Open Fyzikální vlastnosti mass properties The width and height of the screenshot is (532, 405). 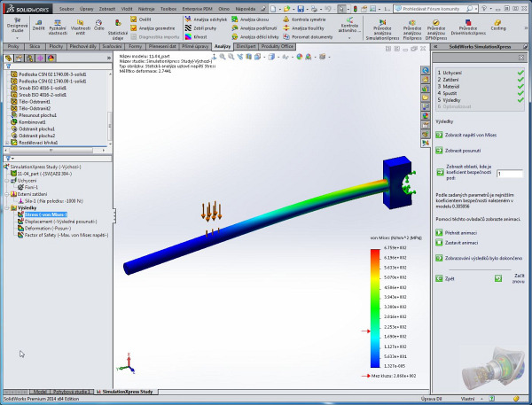(x=58, y=27)
